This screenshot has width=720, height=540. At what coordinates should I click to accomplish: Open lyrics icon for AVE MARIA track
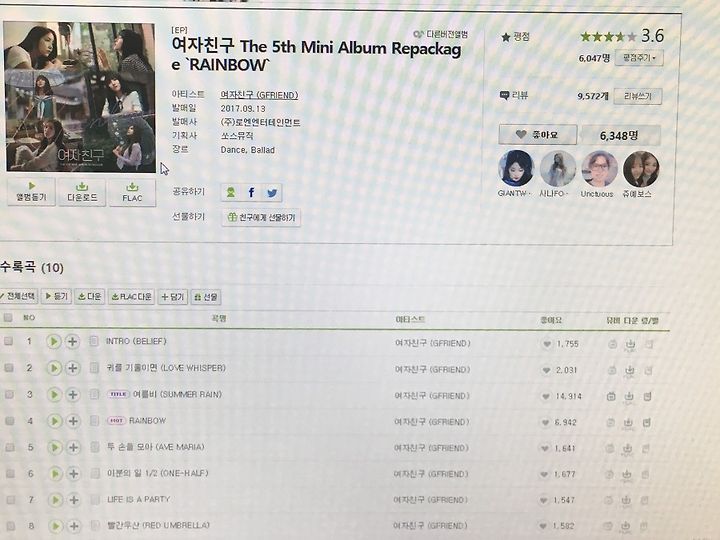pyautogui.click(x=95, y=447)
